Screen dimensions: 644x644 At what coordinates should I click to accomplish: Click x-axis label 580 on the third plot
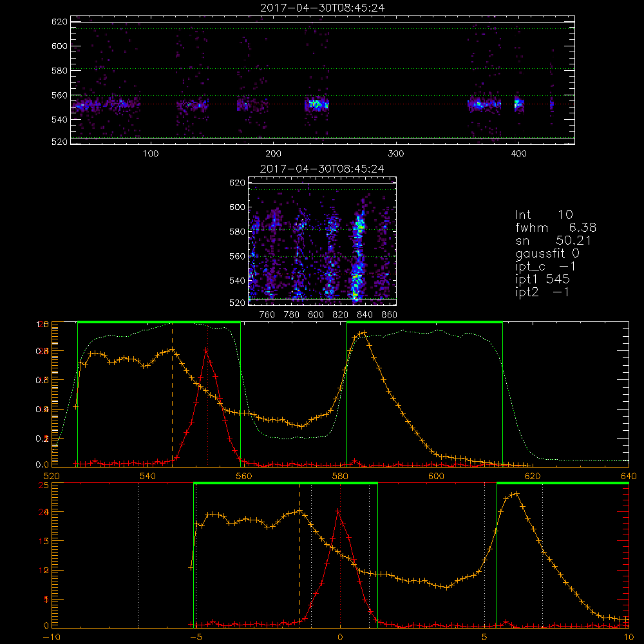pyautogui.click(x=340, y=476)
